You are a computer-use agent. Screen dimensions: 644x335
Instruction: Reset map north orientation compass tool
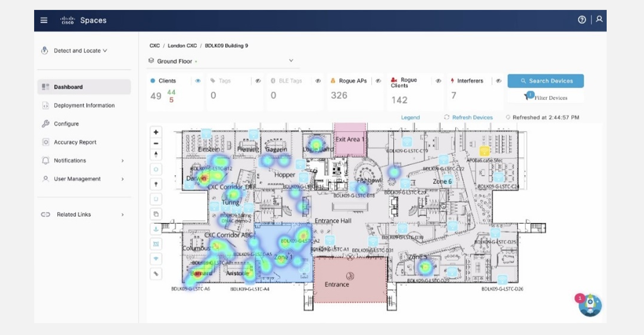click(156, 154)
